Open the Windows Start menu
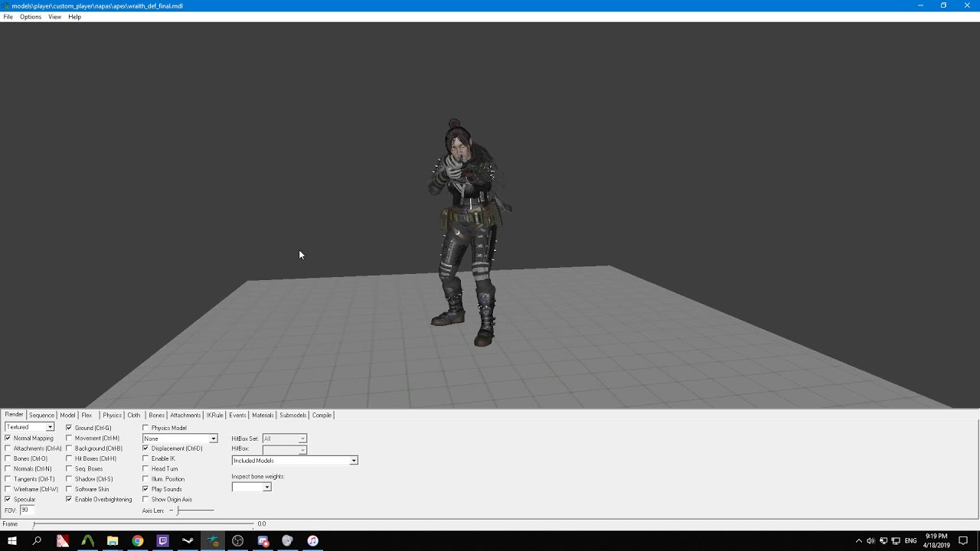Image resolution: width=980 pixels, height=551 pixels. [12, 541]
